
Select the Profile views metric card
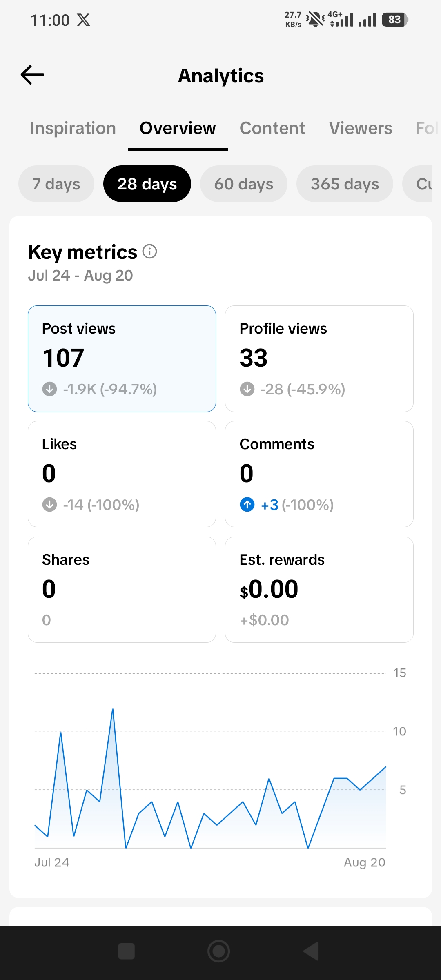point(319,359)
